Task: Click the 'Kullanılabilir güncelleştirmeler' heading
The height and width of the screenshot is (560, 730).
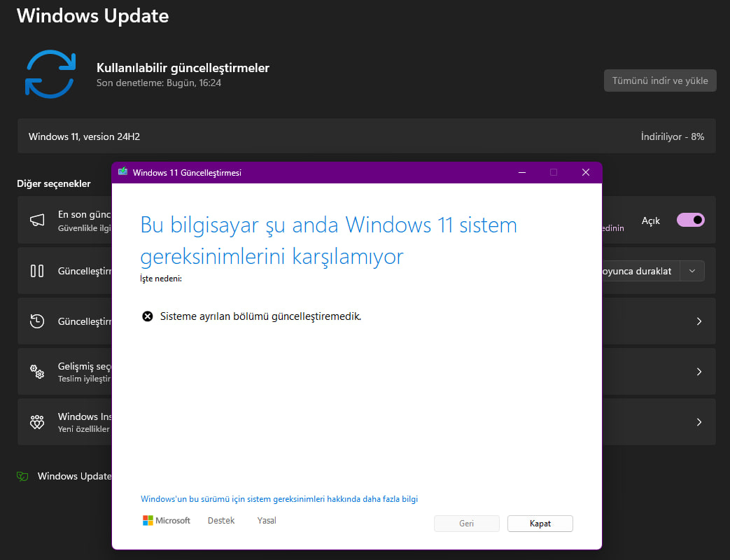Action: (183, 68)
